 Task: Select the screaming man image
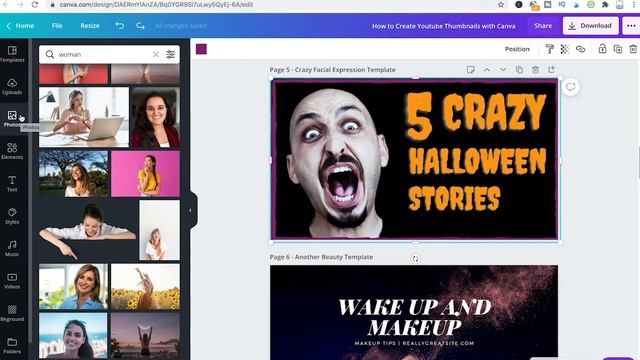point(338,163)
